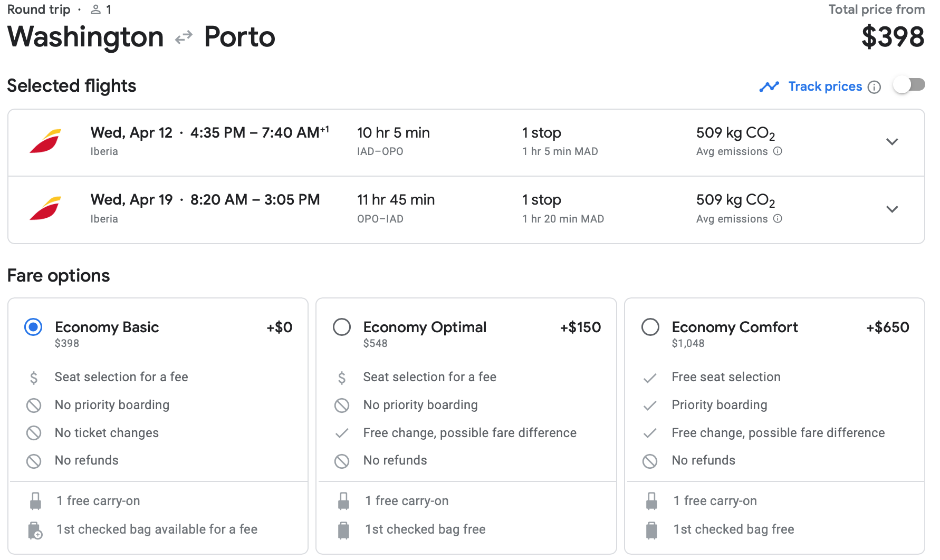Enable the Track prices toggle switch
The image size is (940, 560).
coord(909,85)
